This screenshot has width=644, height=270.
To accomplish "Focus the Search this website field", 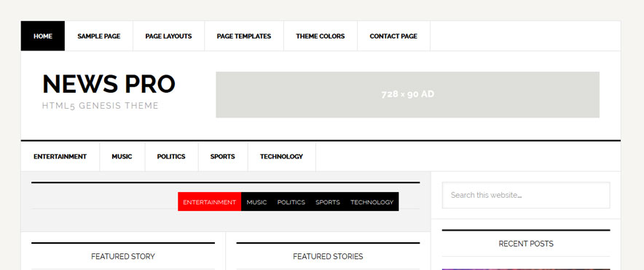I will (x=526, y=195).
